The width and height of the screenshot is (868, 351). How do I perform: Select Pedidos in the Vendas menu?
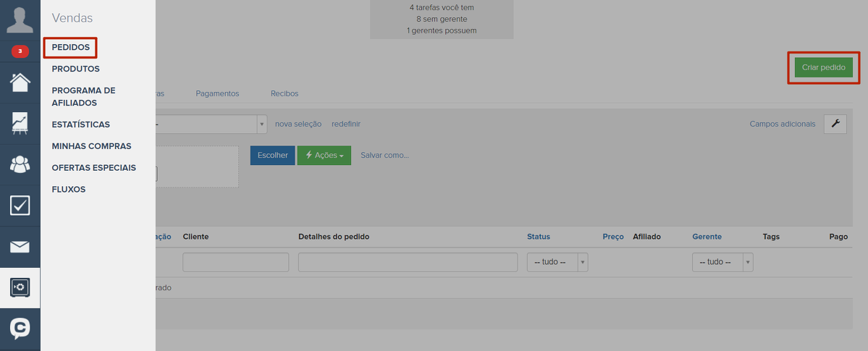tap(70, 48)
